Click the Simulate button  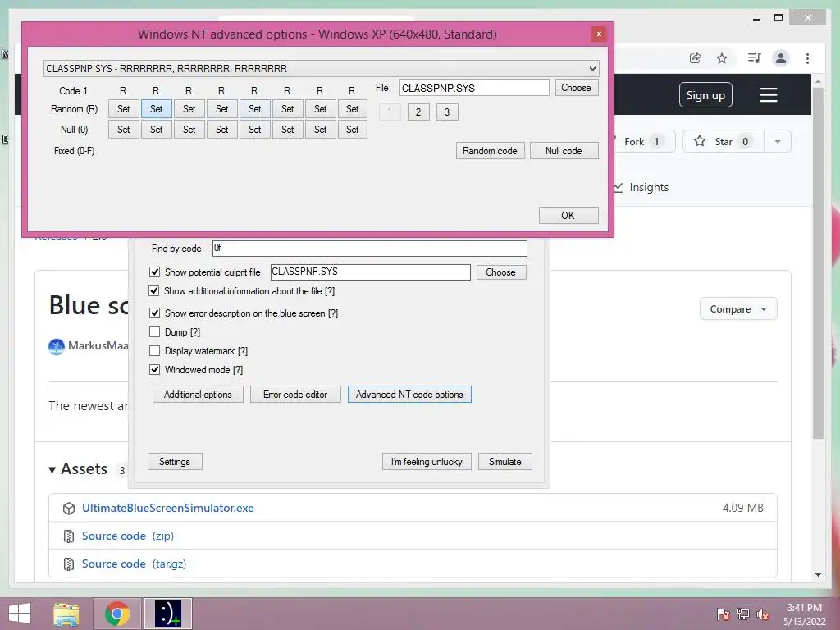(x=504, y=462)
